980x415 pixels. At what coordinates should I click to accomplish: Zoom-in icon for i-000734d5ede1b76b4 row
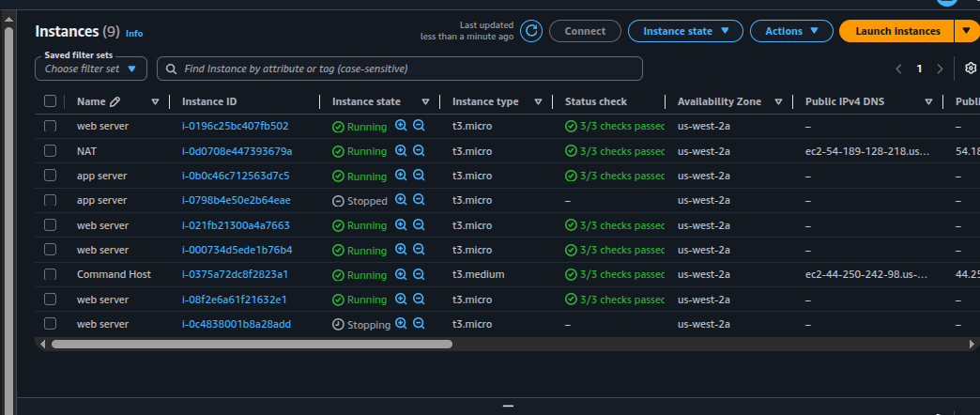pyautogui.click(x=401, y=250)
